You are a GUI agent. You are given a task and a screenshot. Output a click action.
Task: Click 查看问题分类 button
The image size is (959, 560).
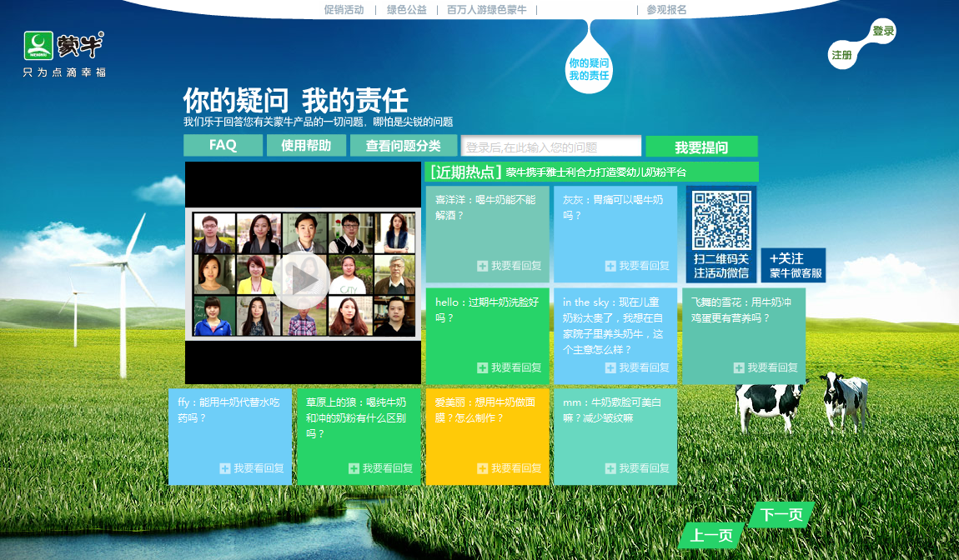(x=403, y=146)
